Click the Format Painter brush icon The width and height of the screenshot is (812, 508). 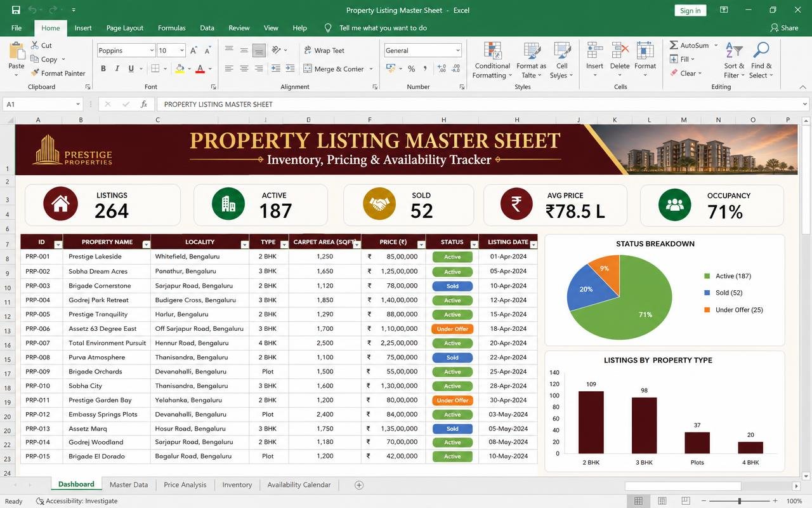tap(35, 73)
